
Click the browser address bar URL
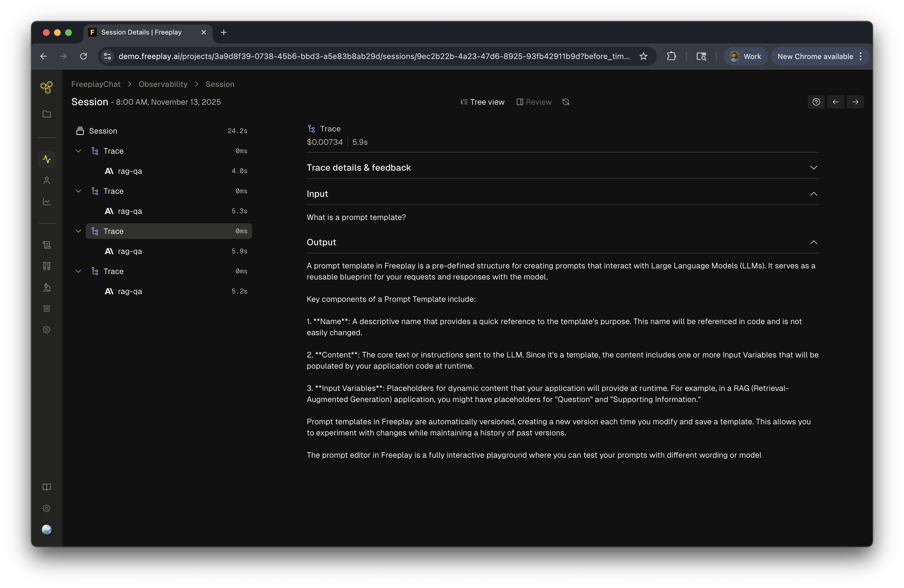[x=374, y=56]
